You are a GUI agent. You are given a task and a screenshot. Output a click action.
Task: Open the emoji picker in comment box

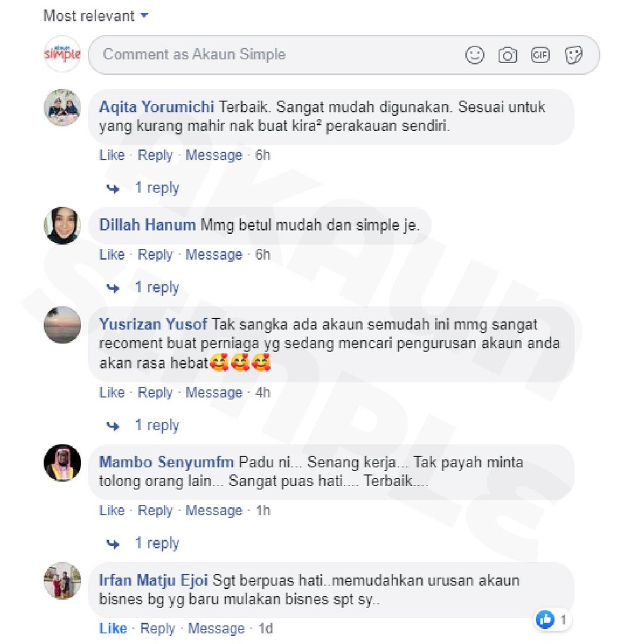tap(475, 55)
